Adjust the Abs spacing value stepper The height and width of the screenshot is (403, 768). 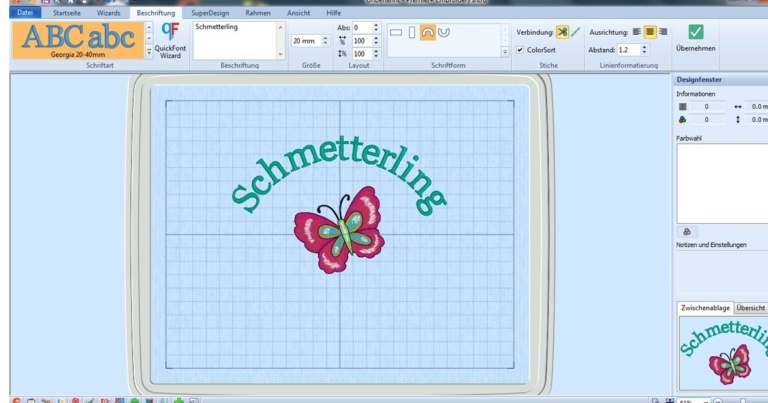pyautogui.click(x=376, y=27)
